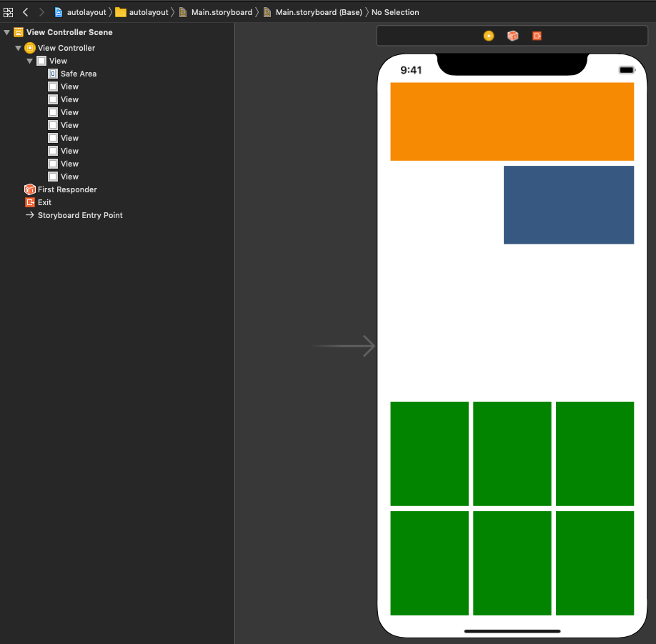The height and width of the screenshot is (644, 656).
Task: Go forward in editor history
Action: [41, 13]
